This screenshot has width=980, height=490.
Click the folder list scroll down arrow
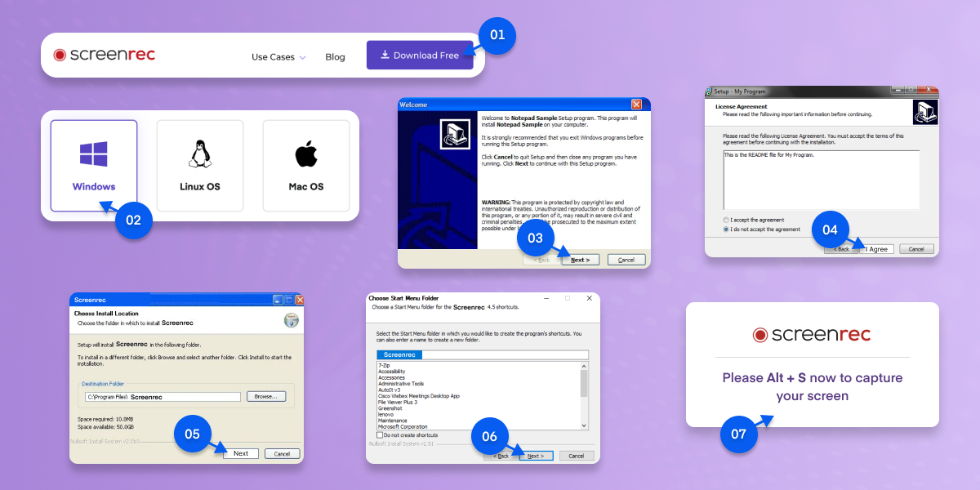[x=584, y=425]
